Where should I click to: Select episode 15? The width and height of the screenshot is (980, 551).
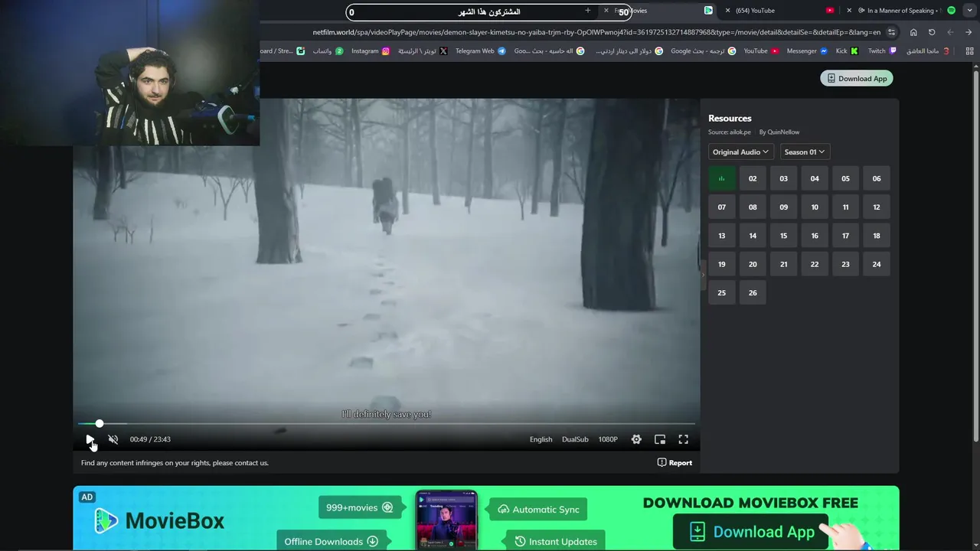click(x=783, y=236)
